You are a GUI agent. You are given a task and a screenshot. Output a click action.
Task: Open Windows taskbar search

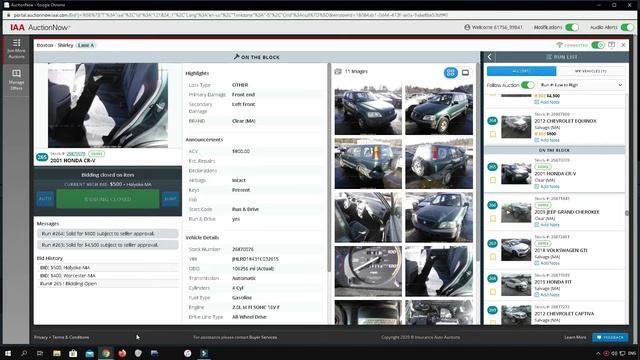point(24,353)
